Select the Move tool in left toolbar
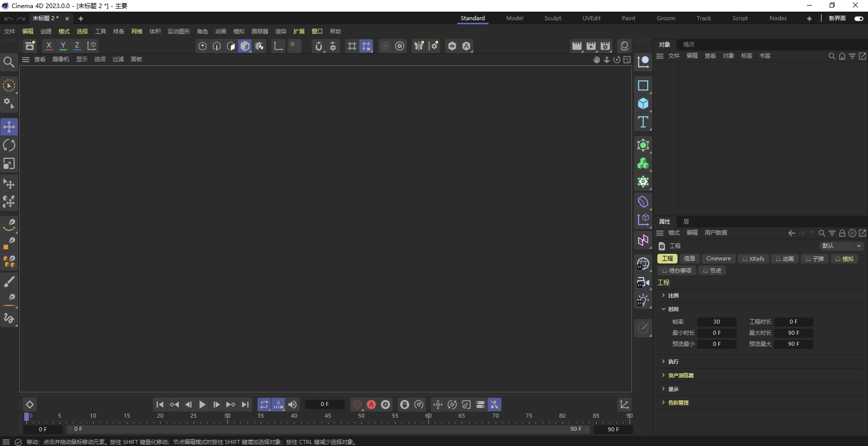The image size is (868, 446). (9, 127)
